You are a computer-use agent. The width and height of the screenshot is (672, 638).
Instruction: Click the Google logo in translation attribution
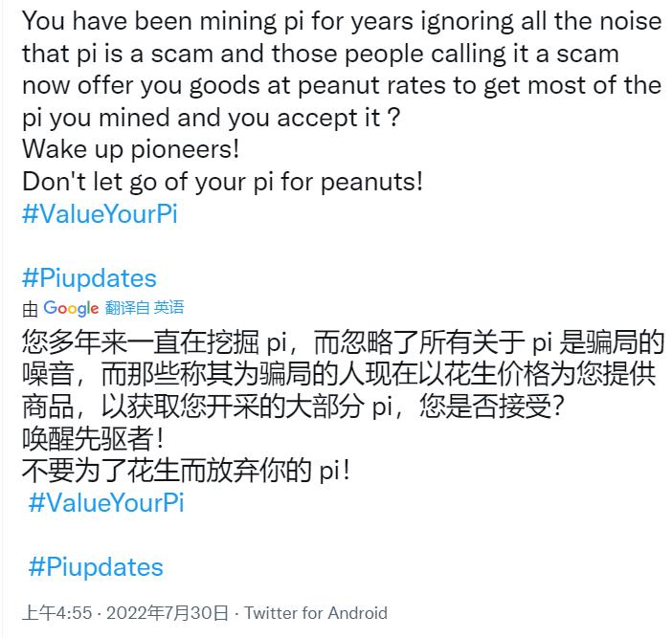(71, 308)
